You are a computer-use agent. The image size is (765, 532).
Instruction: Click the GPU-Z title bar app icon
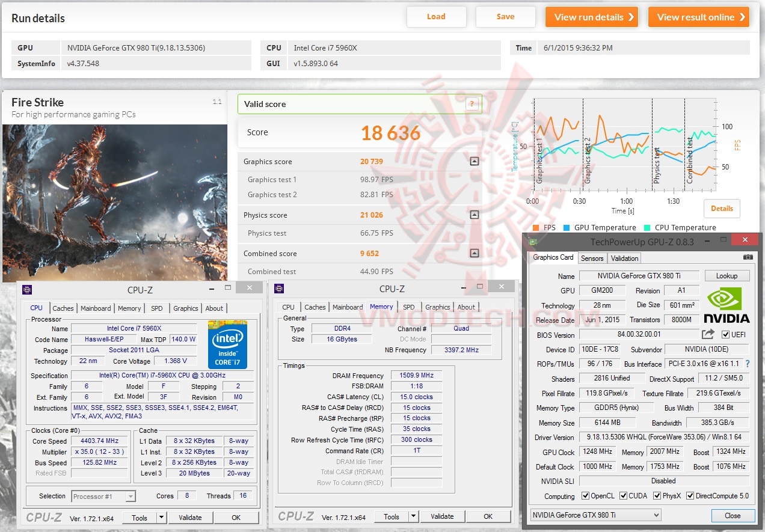[x=532, y=241]
